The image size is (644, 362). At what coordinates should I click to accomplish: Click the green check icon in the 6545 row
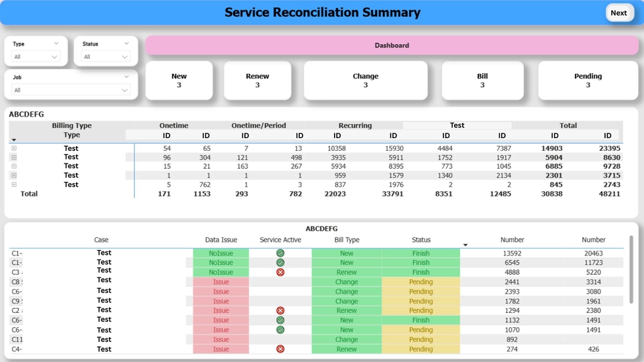(280, 263)
